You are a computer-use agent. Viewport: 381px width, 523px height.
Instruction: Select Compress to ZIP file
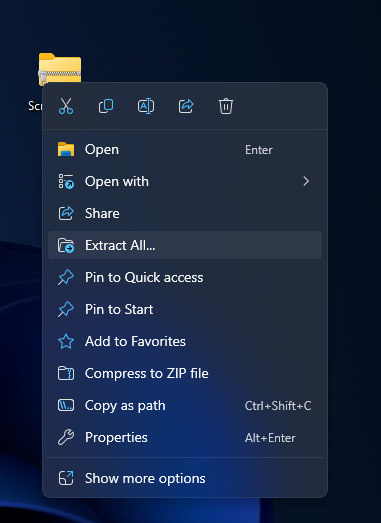click(x=185, y=373)
